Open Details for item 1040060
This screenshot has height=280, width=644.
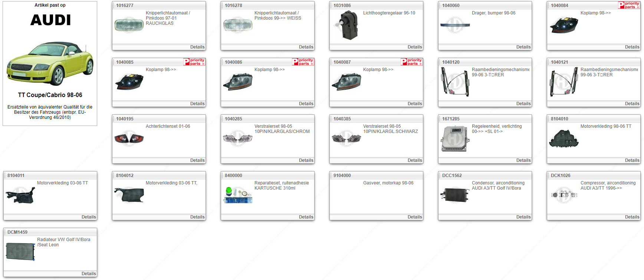(x=523, y=47)
